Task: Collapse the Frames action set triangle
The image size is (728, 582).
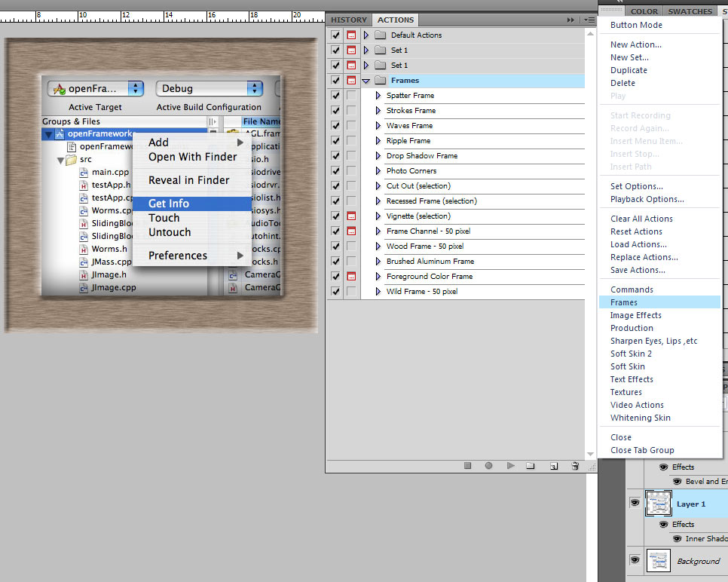Action: [366, 81]
